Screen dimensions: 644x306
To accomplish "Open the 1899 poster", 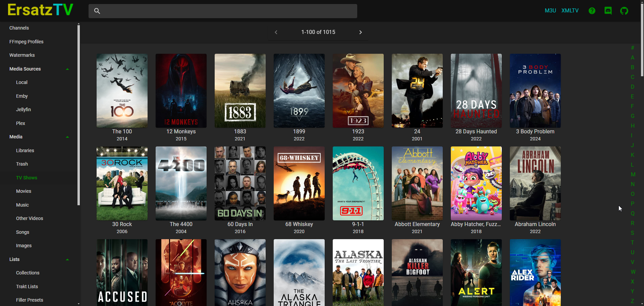I will pyautogui.click(x=299, y=91).
